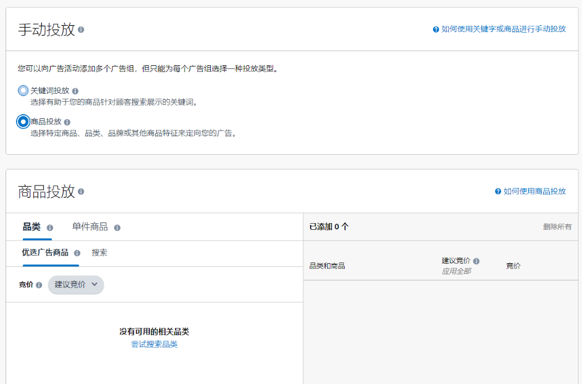Click info icon next to 竞价 label
This screenshot has width=582, height=392.
click(x=39, y=285)
